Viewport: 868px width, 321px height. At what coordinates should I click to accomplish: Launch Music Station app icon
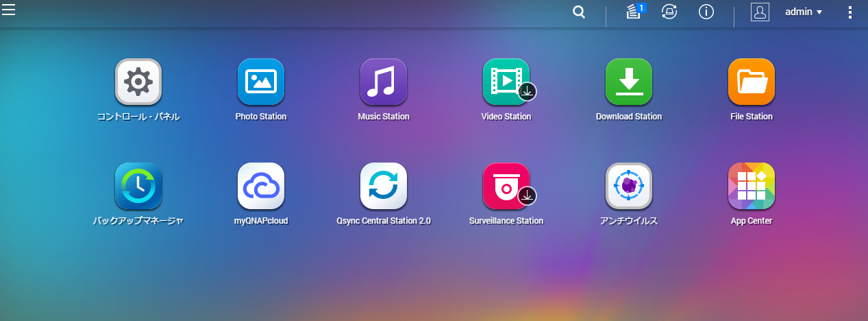[x=384, y=82]
